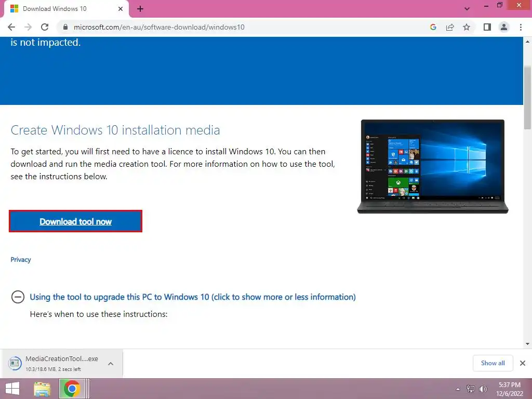Open the Privacy link

pos(21,260)
